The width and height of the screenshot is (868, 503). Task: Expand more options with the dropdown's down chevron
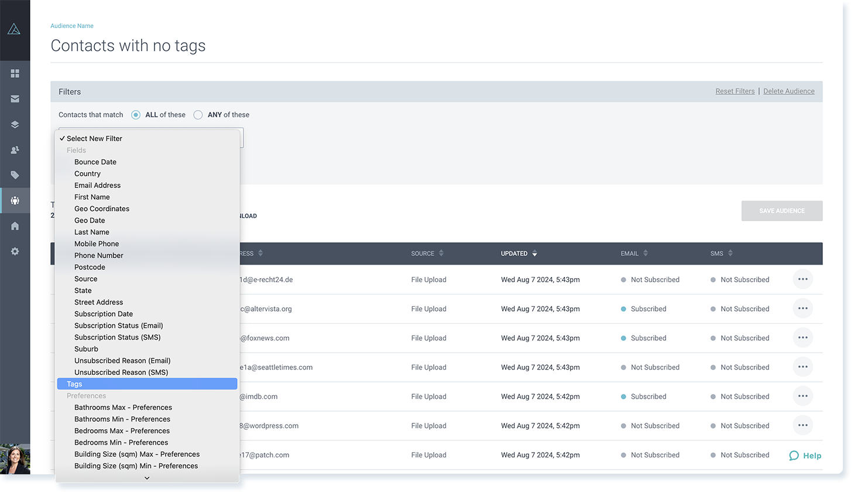(x=147, y=477)
